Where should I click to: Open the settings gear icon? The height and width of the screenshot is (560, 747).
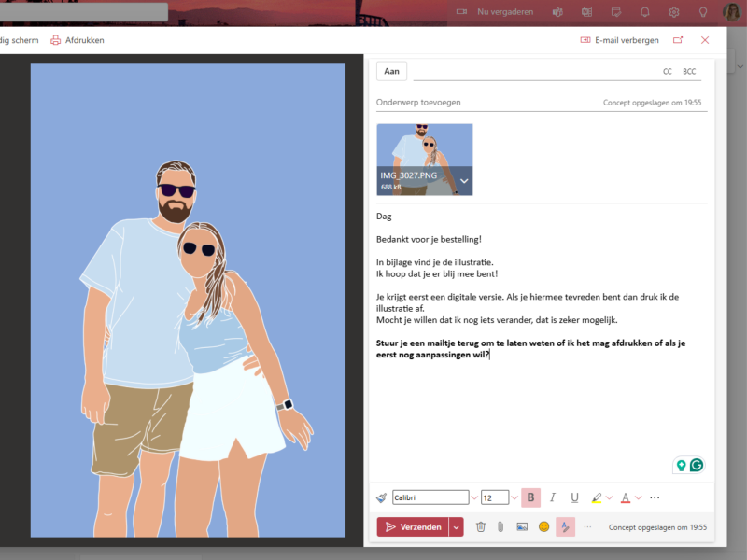tap(673, 12)
